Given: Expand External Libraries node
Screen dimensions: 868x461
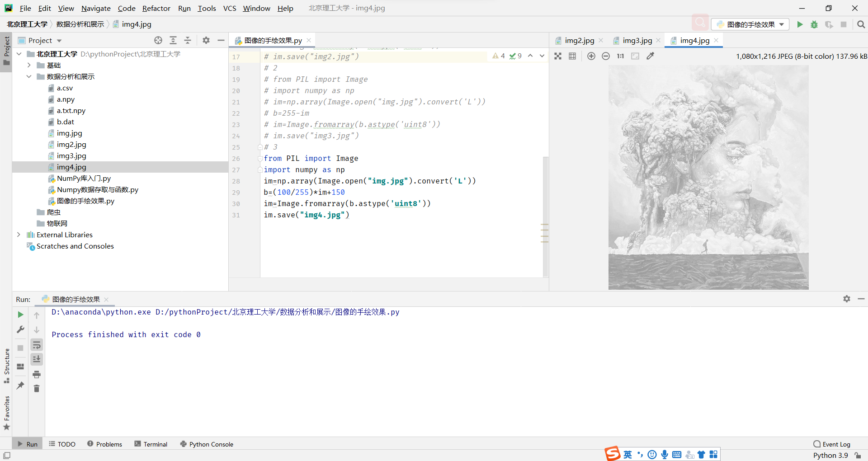Looking at the screenshot, I should click(x=19, y=235).
